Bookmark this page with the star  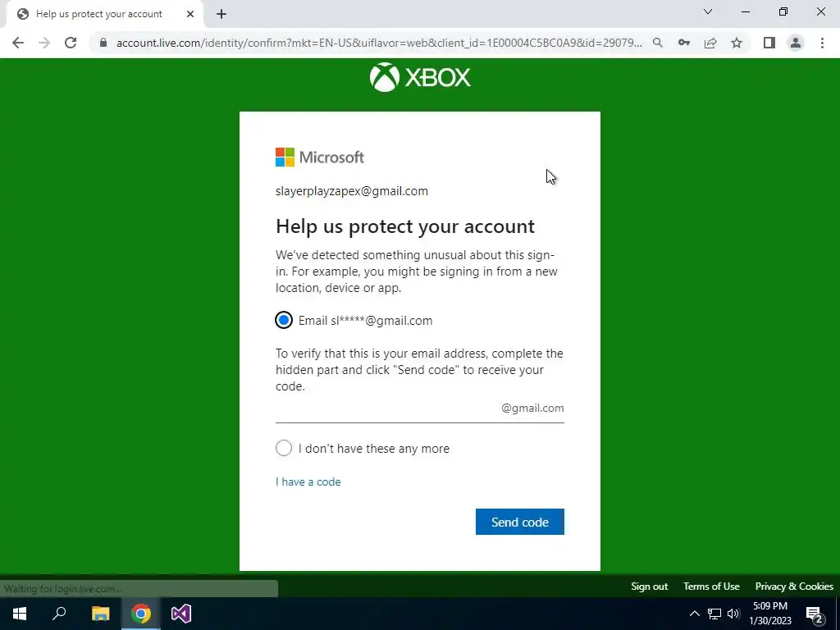tap(737, 43)
